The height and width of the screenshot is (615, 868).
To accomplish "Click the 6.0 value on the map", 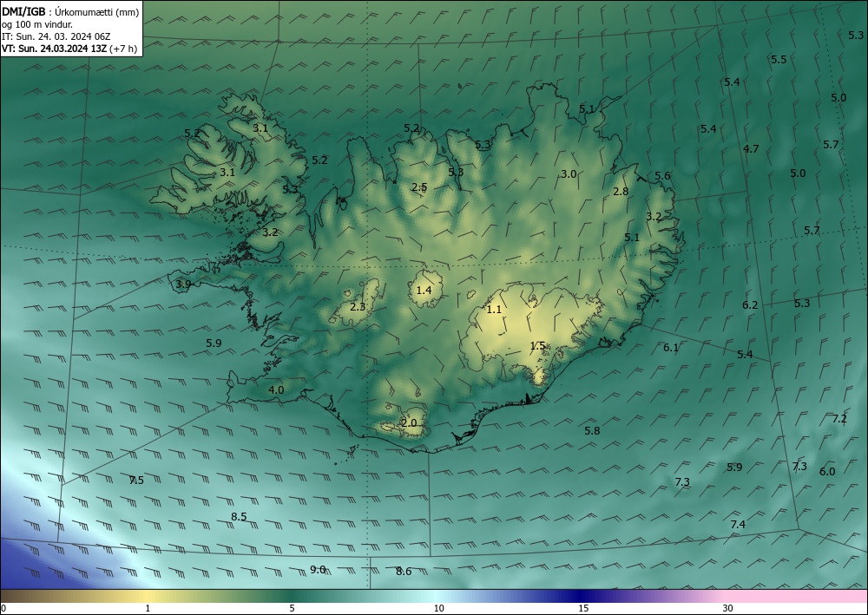I will [827, 472].
